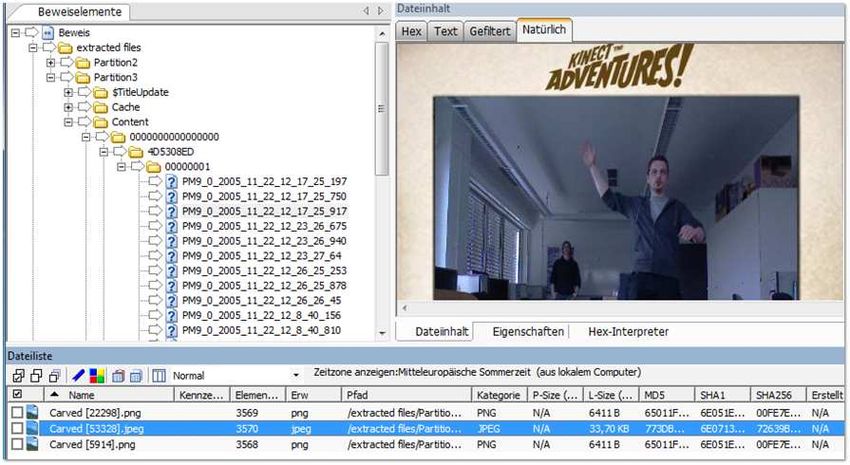The width and height of the screenshot is (850, 465).
Task: Click preview horizontal scroll left arrow
Action: tap(403, 308)
